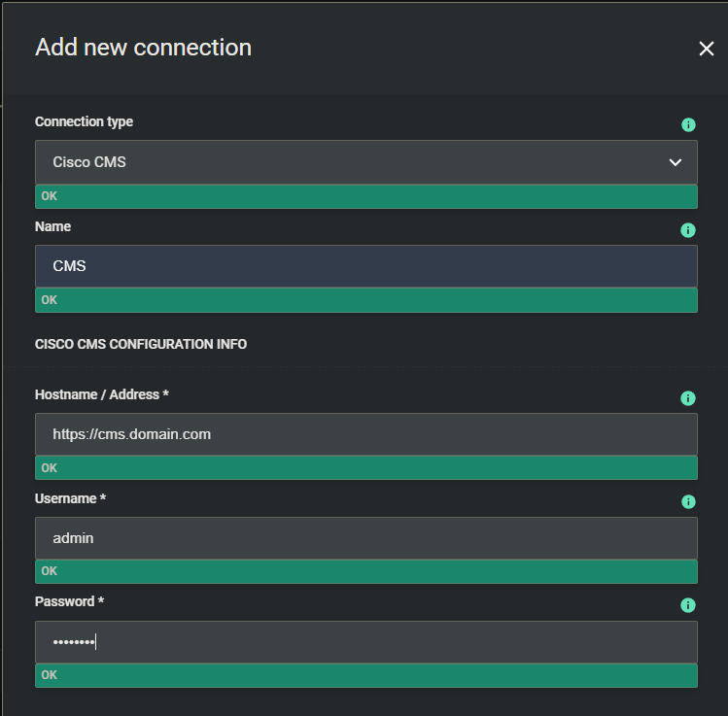Click the OK validation bar below Username
The height and width of the screenshot is (716, 728).
pos(365,571)
